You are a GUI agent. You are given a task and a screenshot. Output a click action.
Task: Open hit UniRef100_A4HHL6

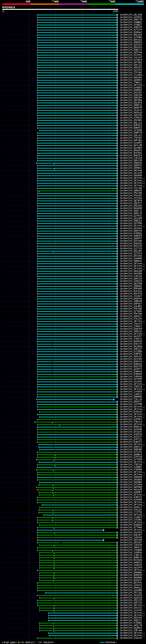[x=131, y=588]
